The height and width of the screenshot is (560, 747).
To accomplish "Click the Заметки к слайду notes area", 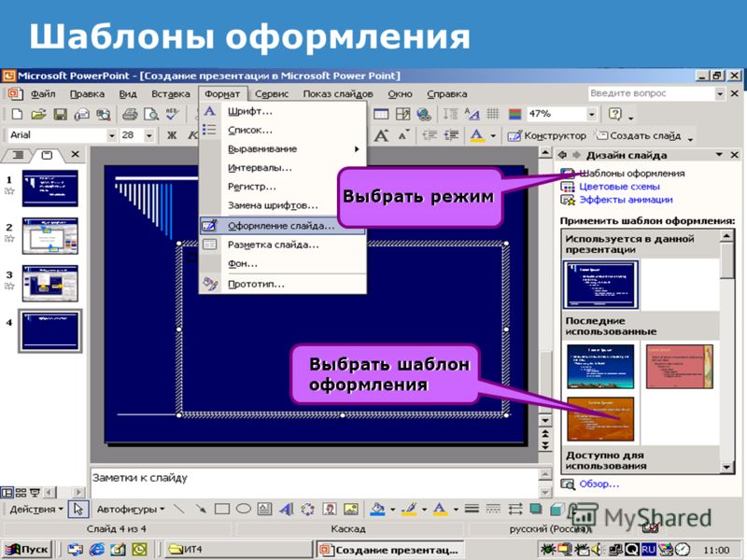I will tap(315, 482).
